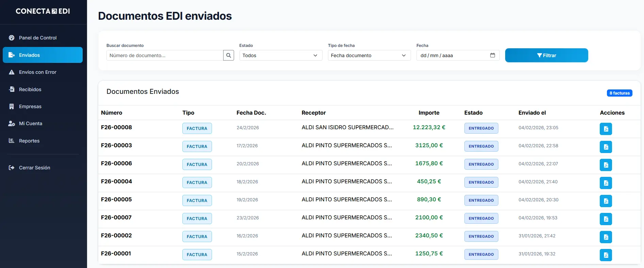Download PDF for invoice F26-00003

point(606,147)
